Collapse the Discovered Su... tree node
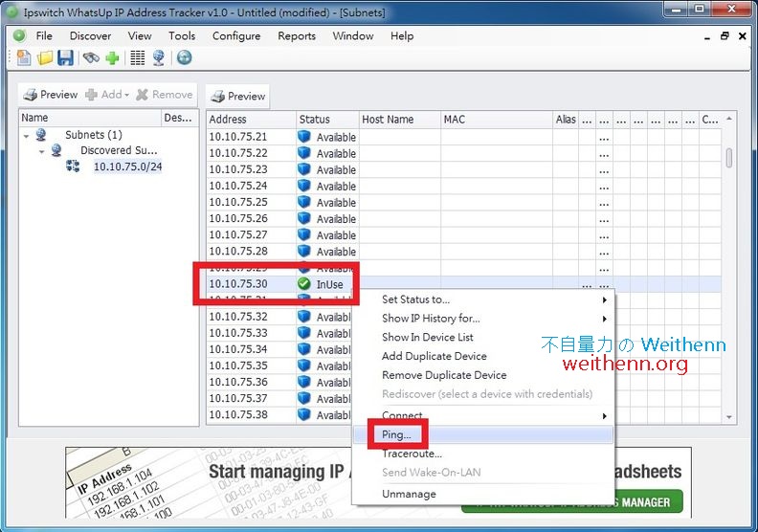 (x=42, y=152)
